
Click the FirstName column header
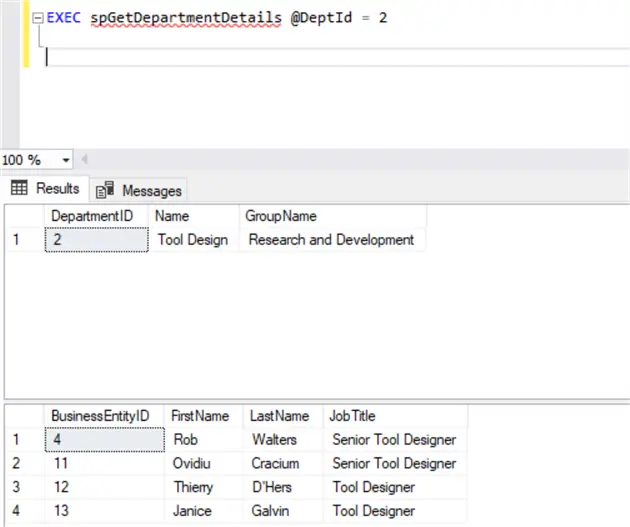pyautogui.click(x=200, y=415)
